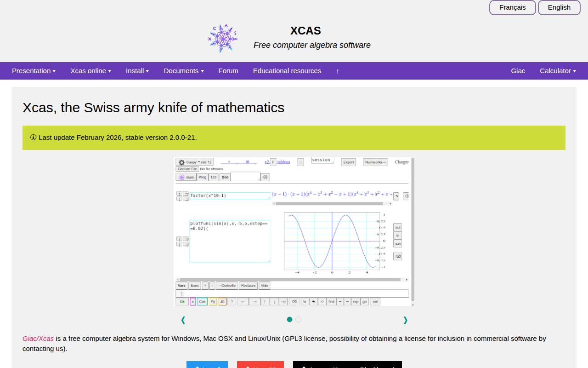Open the Install dropdown in navbar
Viewport: 588px width, 368px height.
(137, 71)
